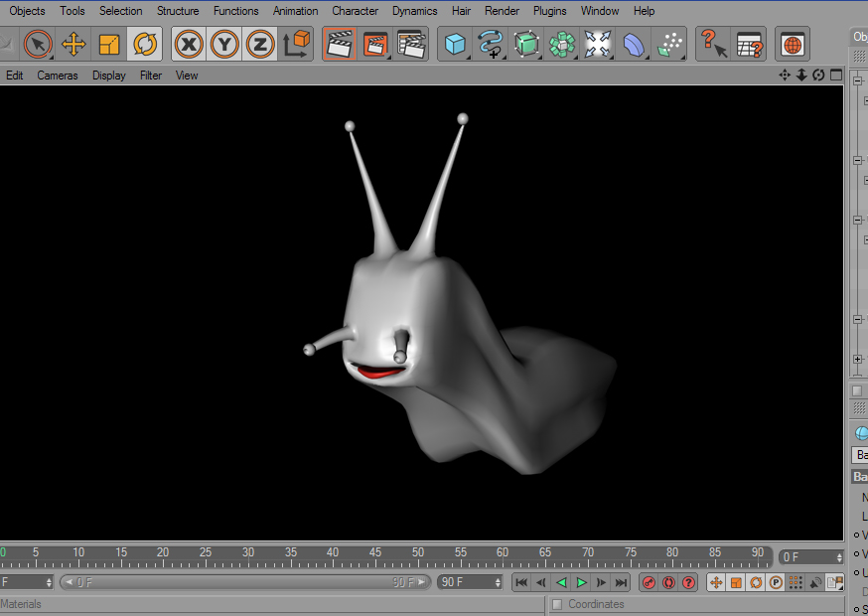868x616 pixels.
Task: Toggle the X axis lock
Action: [x=189, y=44]
